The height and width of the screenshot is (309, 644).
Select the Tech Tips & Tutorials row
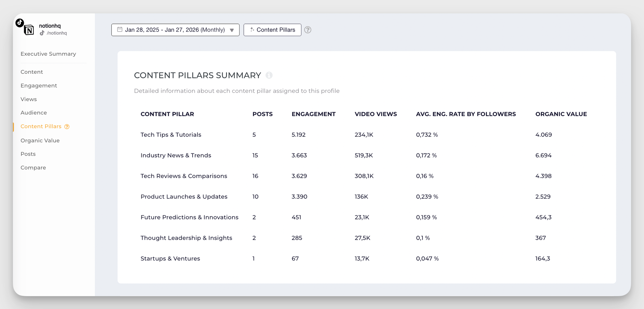pos(171,135)
